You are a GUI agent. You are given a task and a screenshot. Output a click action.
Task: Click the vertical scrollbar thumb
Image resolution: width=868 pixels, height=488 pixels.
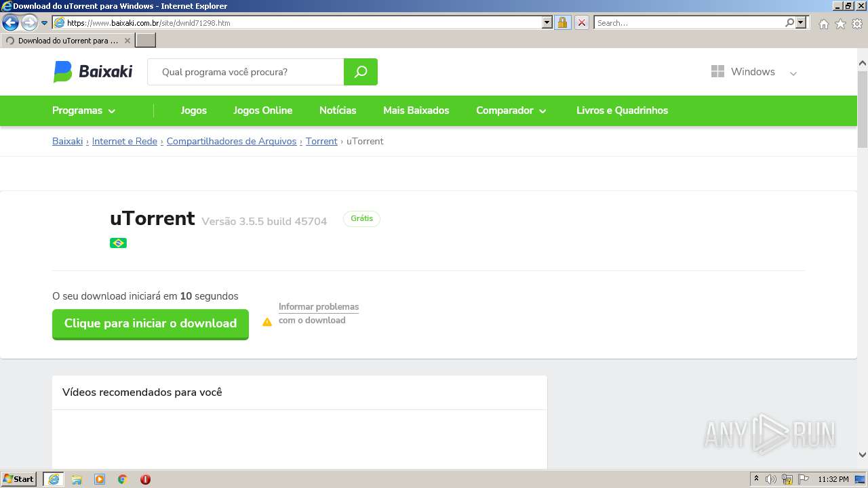tap(863, 110)
